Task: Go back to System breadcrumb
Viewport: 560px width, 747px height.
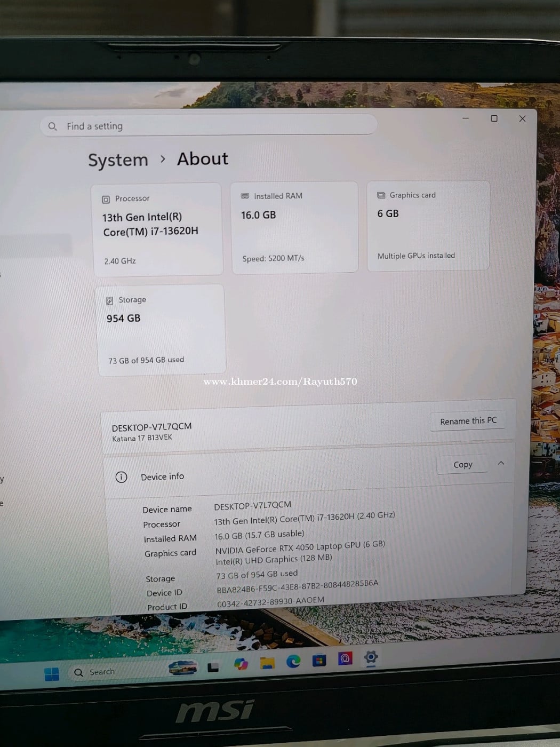Action: coord(118,160)
